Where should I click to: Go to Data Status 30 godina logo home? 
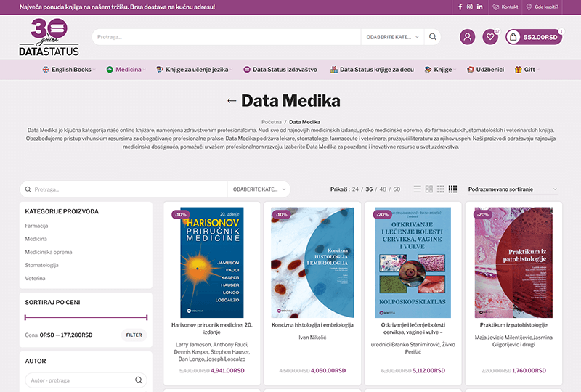49,37
